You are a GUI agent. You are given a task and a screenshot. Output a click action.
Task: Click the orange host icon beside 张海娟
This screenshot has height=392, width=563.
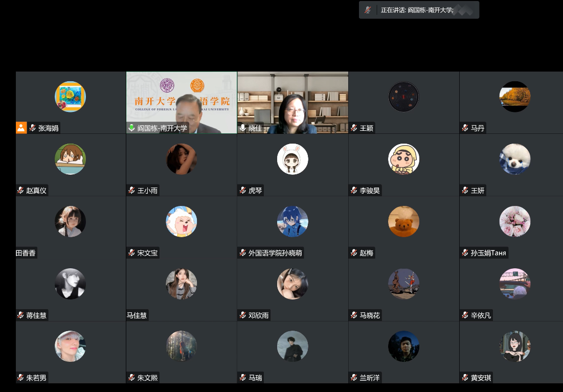coord(21,128)
